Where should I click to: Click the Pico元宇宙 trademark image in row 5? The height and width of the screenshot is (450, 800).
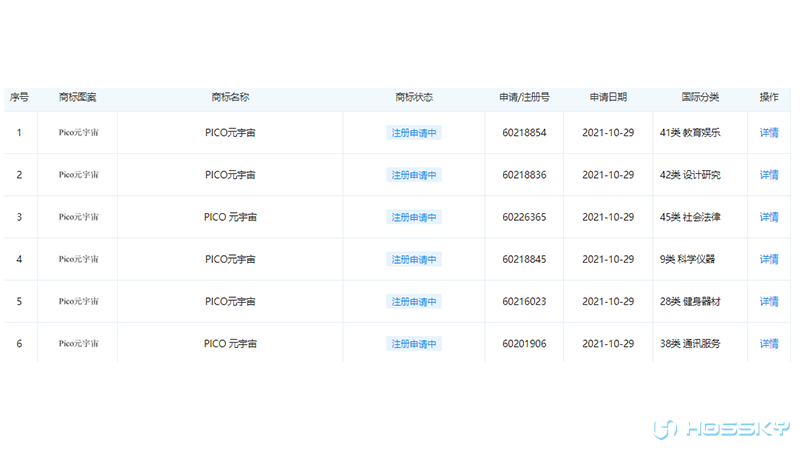[78, 302]
